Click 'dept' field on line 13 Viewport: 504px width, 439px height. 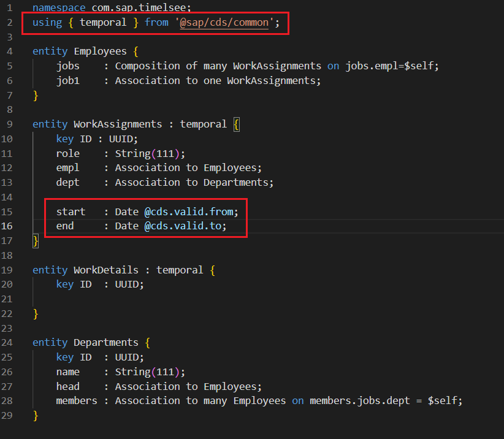tap(67, 183)
